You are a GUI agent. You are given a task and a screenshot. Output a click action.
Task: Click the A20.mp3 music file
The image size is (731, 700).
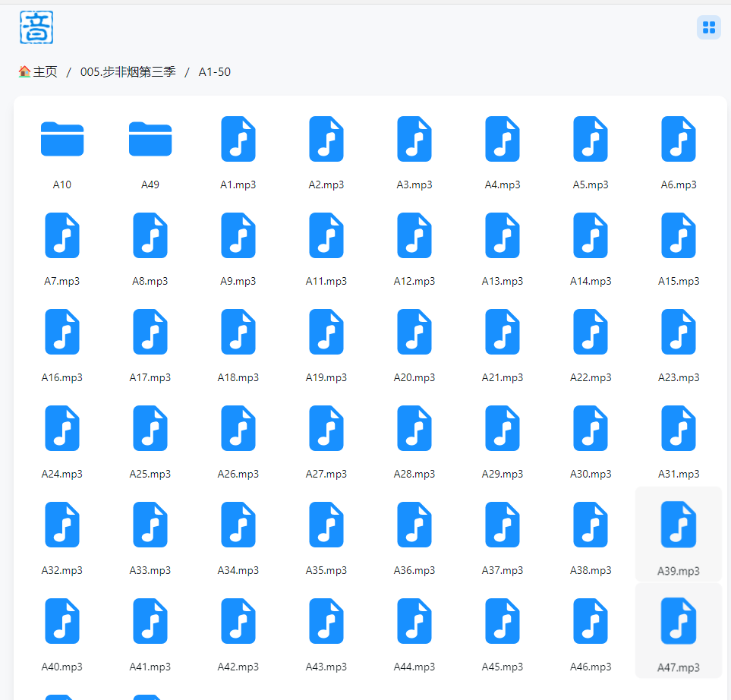tap(414, 332)
